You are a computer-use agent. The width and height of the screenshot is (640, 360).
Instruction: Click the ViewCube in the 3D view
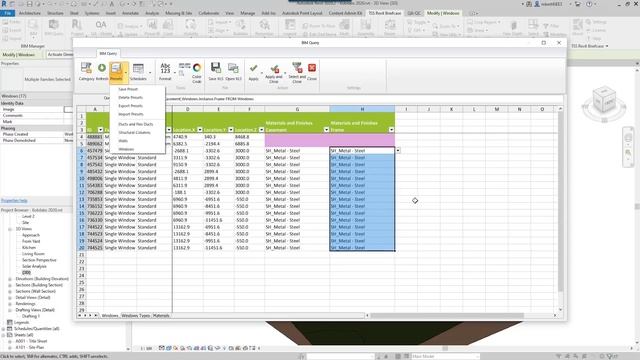pyautogui.click(x=604, y=100)
